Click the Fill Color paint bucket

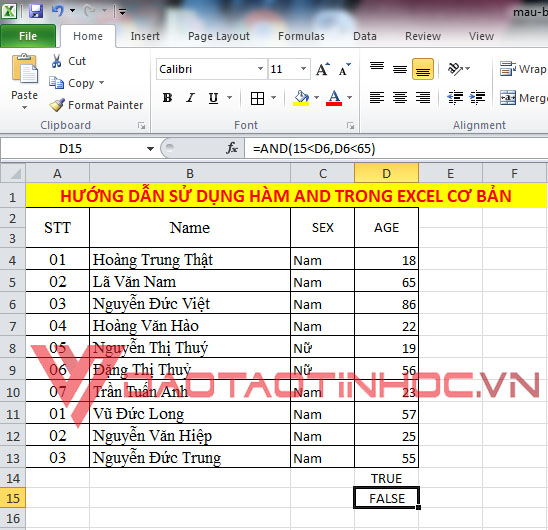[x=301, y=98]
